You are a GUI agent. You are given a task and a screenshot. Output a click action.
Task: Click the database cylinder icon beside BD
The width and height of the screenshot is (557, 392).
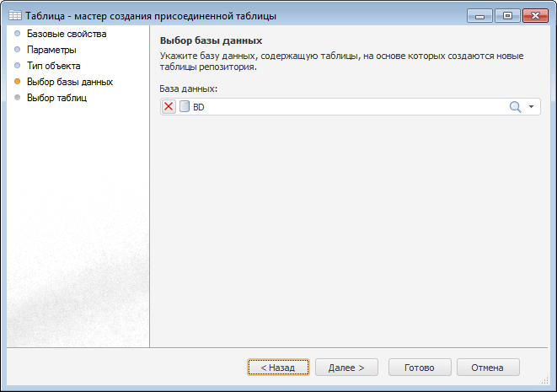[185, 107]
